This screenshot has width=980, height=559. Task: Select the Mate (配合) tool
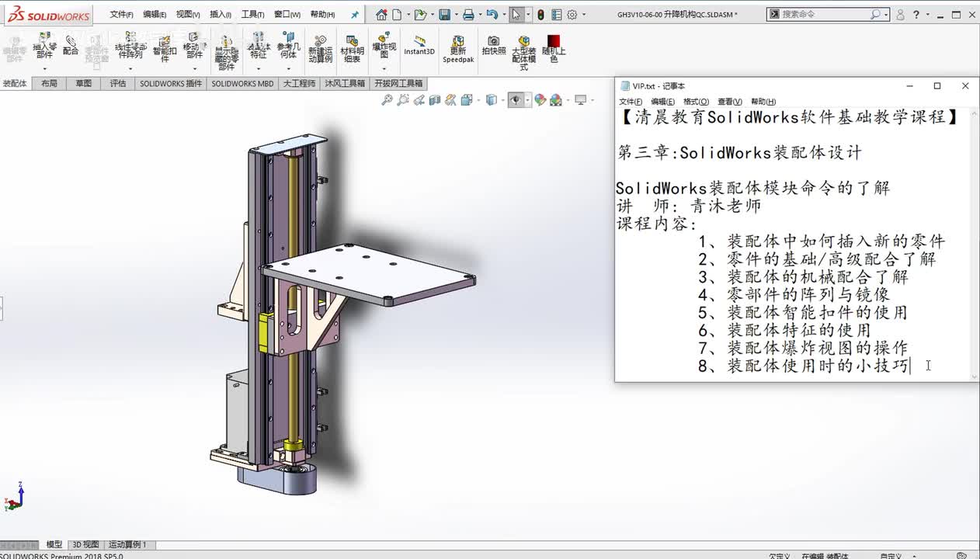[x=71, y=46]
